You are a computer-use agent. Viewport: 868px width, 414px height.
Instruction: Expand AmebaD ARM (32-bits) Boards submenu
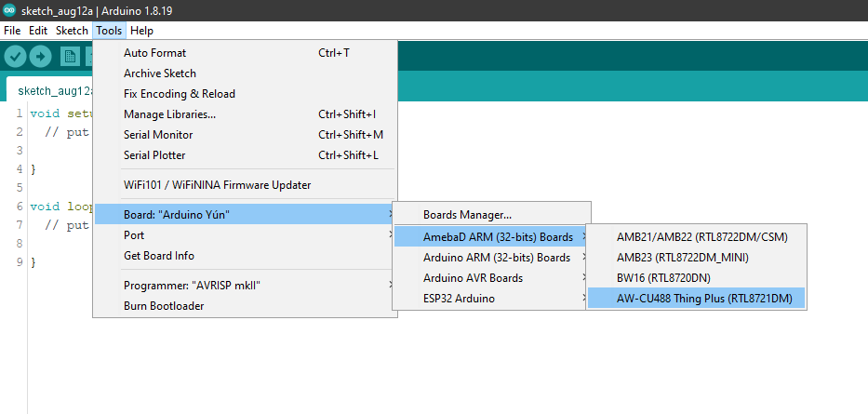pos(491,237)
